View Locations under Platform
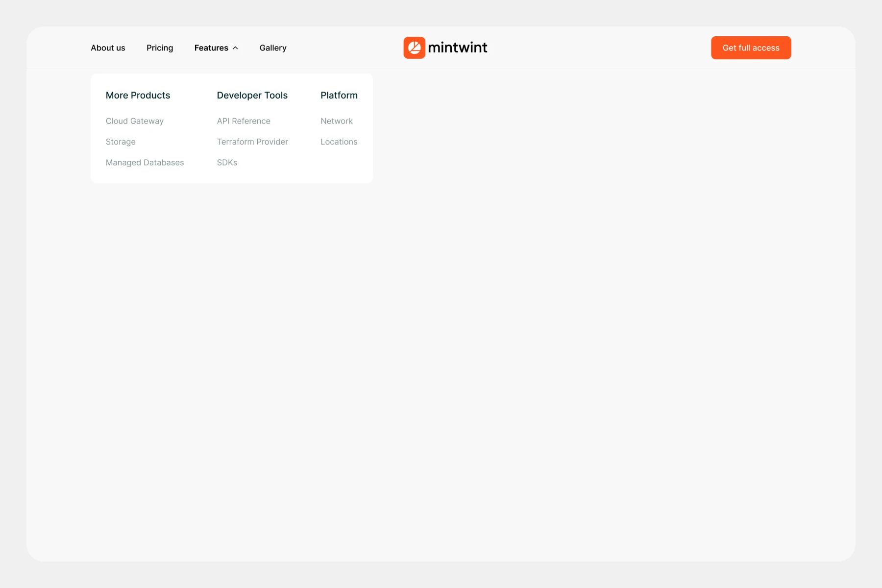Image resolution: width=882 pixels, height=588 pixels. (339, 142)
